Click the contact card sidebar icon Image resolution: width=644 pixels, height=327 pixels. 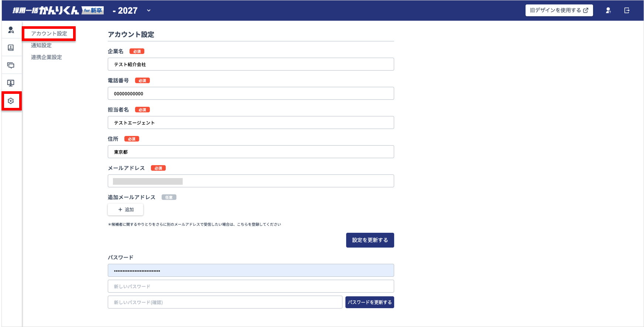[11, 48]
